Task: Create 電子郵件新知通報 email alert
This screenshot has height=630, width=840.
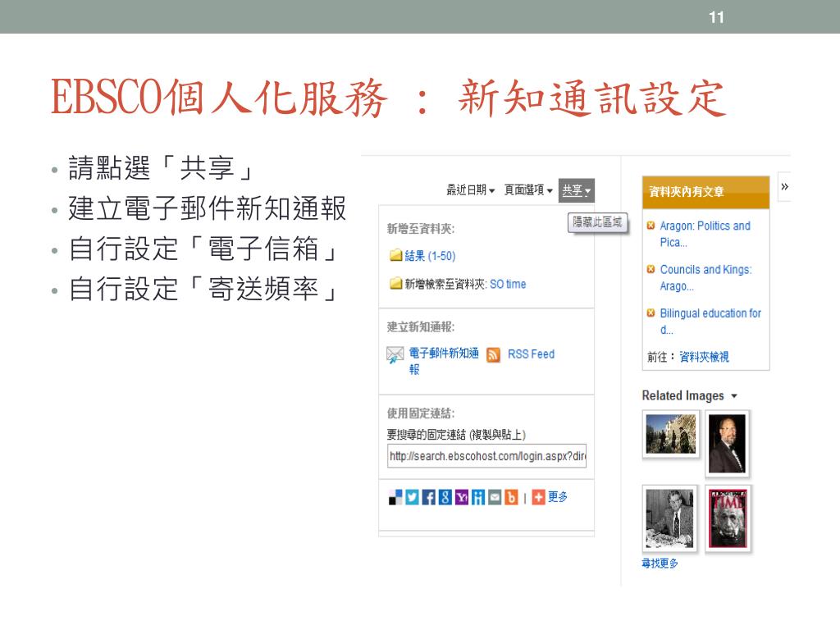Action: pyautogui.click(x=444, y=361)
